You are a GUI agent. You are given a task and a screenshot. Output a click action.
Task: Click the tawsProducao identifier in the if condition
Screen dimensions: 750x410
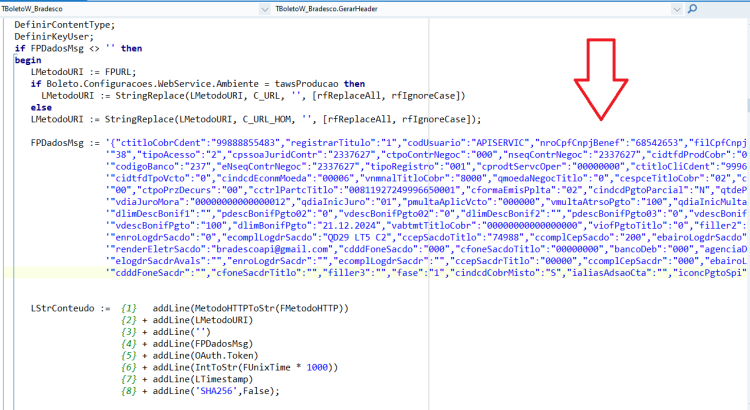coord(306,84)
